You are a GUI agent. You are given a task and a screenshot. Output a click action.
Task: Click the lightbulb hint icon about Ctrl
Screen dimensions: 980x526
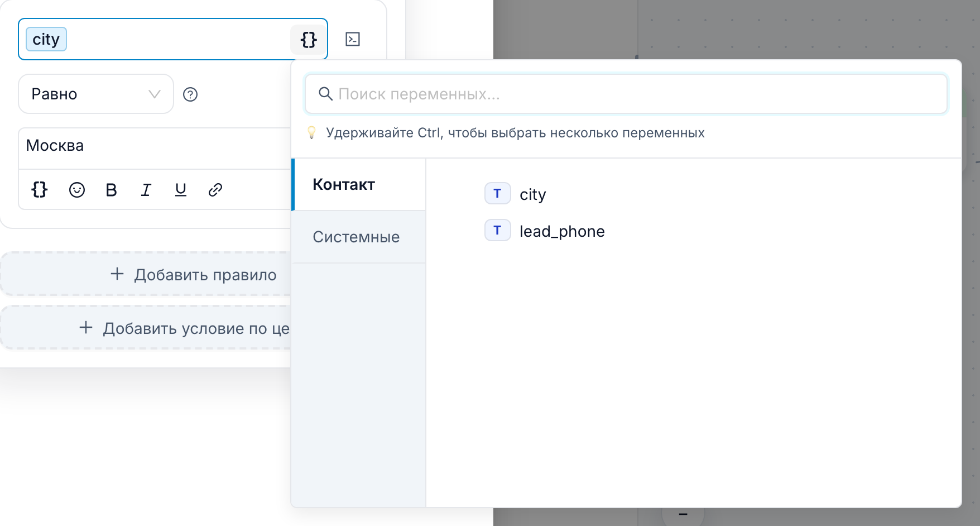[x=312, y=132]
